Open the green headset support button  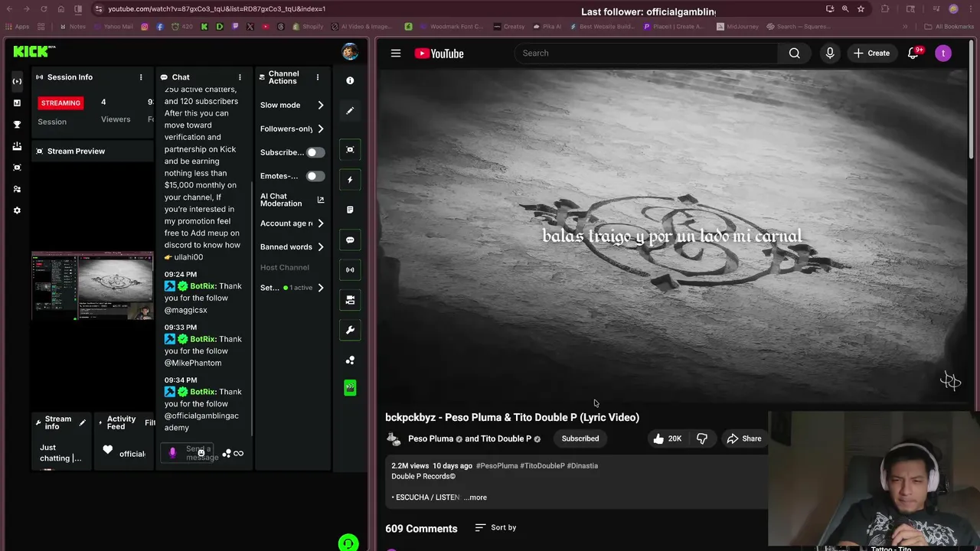point(348,543)
